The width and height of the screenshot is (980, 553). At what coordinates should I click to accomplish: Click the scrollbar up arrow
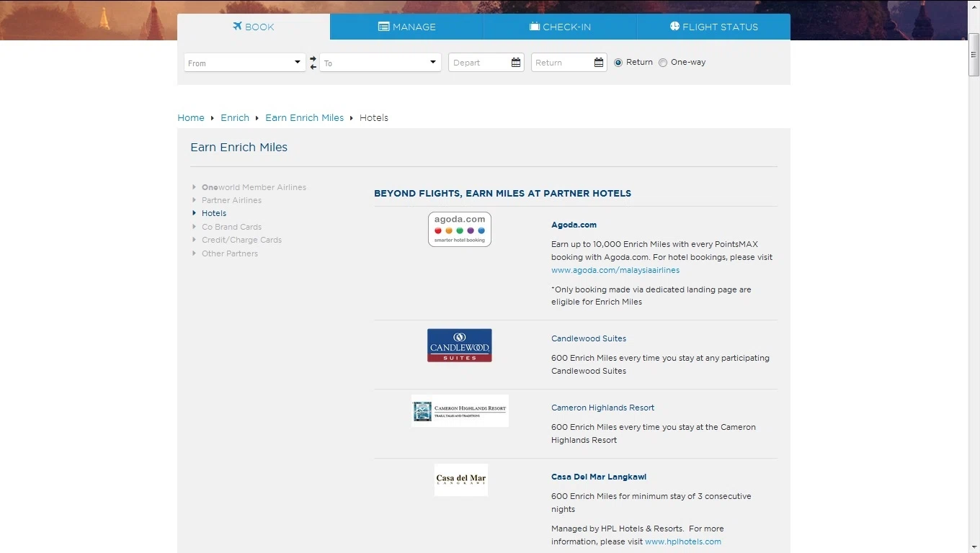point(974,6)
